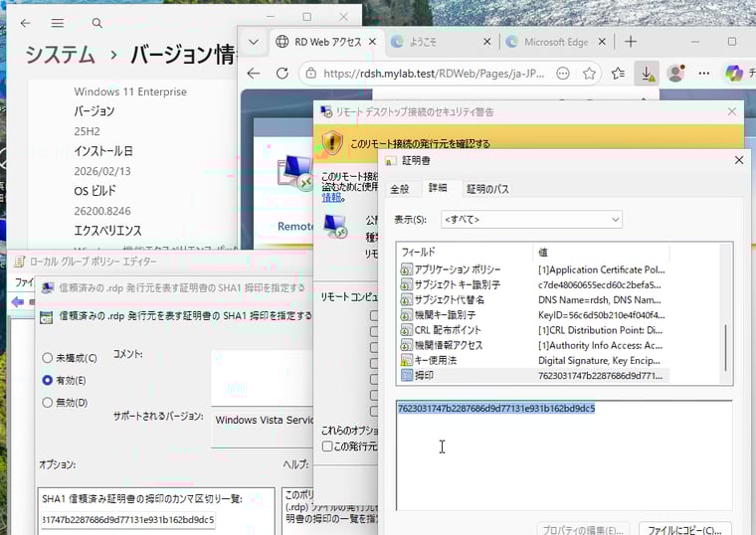
Task: Select the 機関情報アクセス field row
Action: tap(534, 345)
